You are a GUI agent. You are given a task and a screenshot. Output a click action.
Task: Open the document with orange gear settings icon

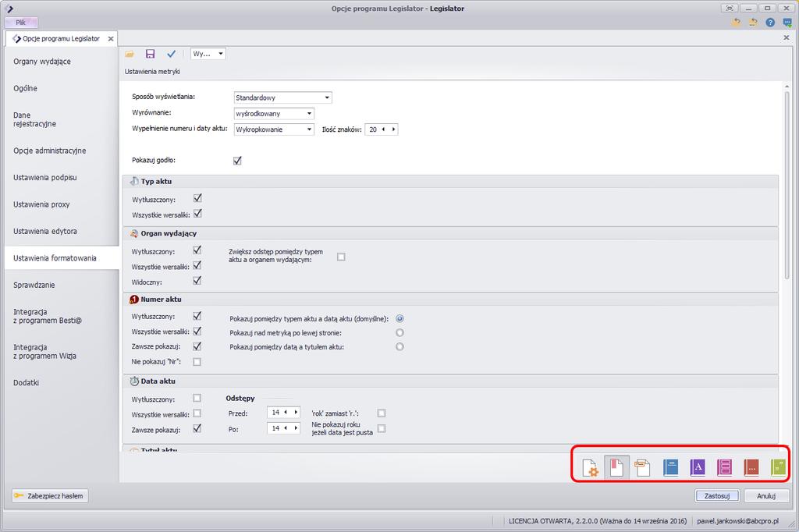[x=590, y=467]
